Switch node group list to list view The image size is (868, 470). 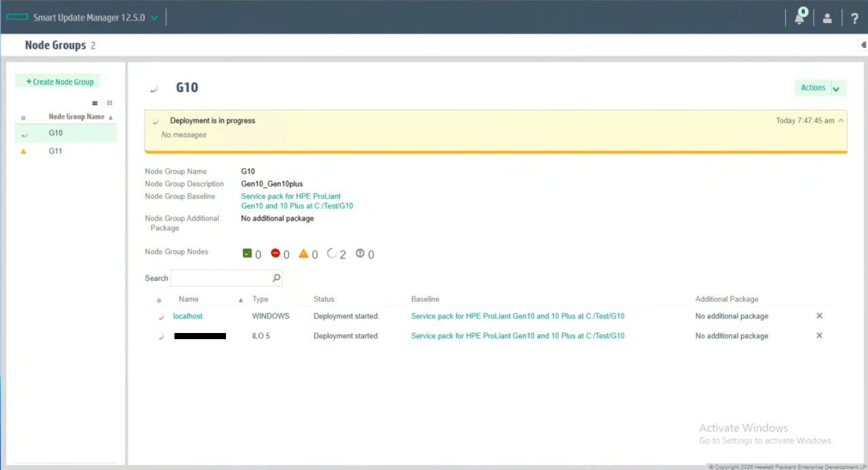tap(95, 103)
